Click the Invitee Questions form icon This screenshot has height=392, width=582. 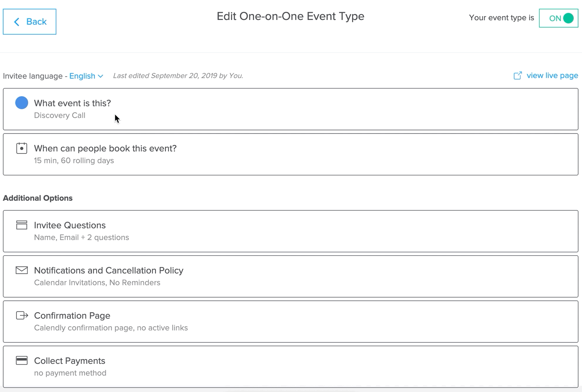(x=22, y=225)
